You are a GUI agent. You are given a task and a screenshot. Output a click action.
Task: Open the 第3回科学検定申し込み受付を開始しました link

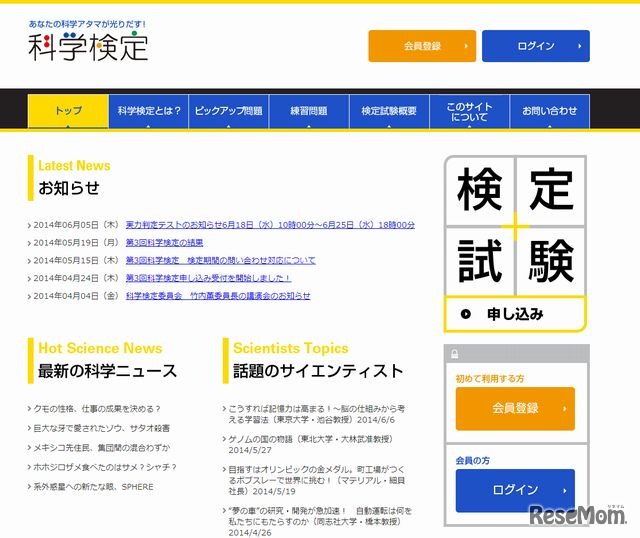209,278
